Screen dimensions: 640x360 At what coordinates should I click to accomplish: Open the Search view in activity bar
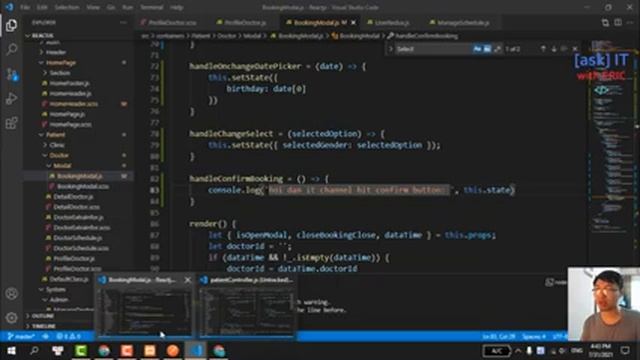click(11, 49)
